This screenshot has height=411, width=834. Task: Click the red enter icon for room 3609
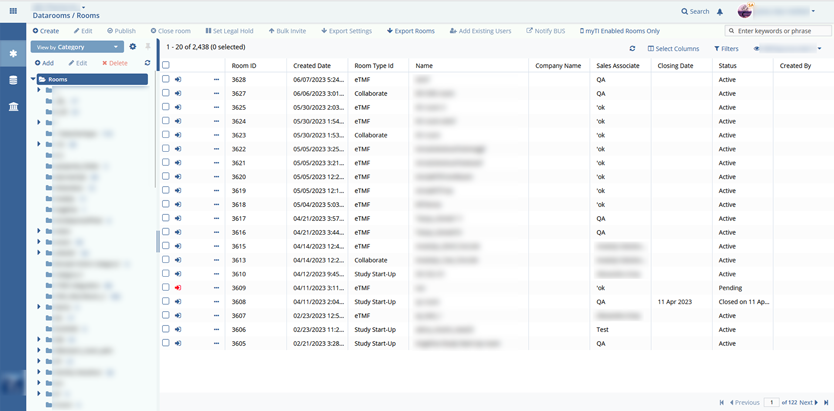coord(178,287)
